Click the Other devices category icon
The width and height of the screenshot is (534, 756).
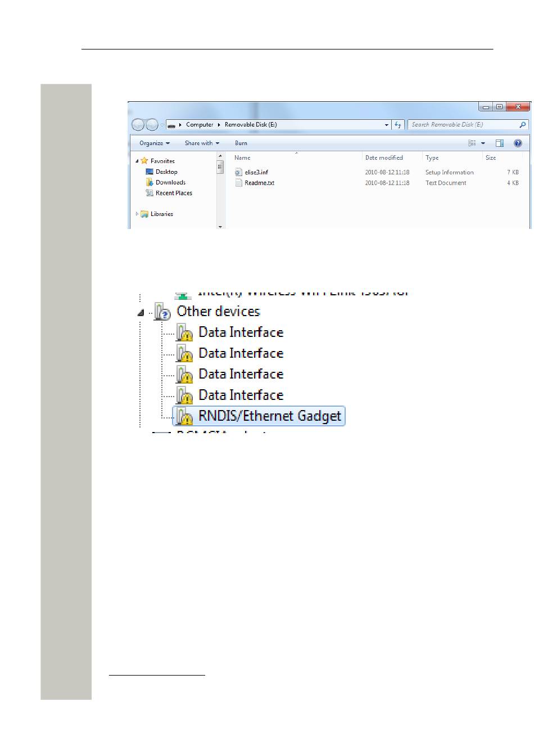(162, 311)
